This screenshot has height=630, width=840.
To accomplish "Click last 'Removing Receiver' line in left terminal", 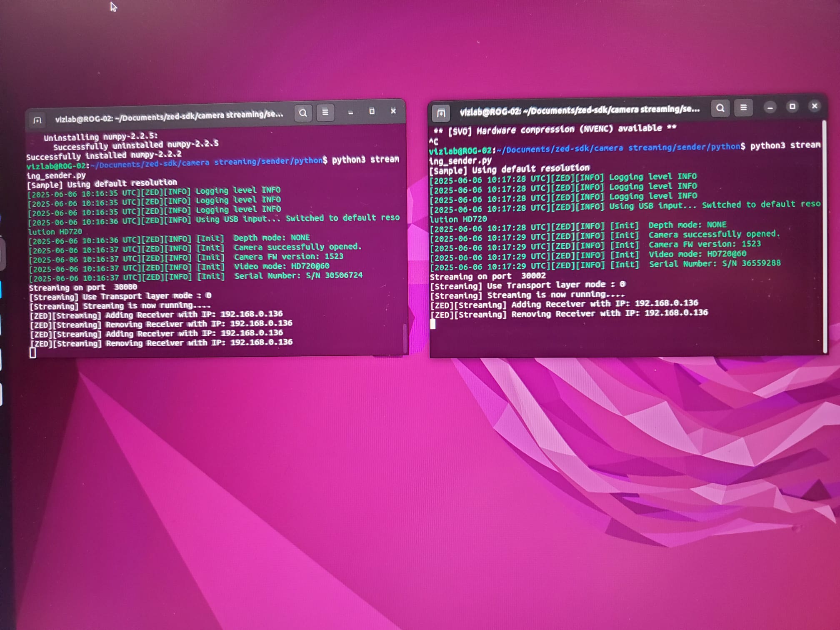I will (x=161, y=343).
